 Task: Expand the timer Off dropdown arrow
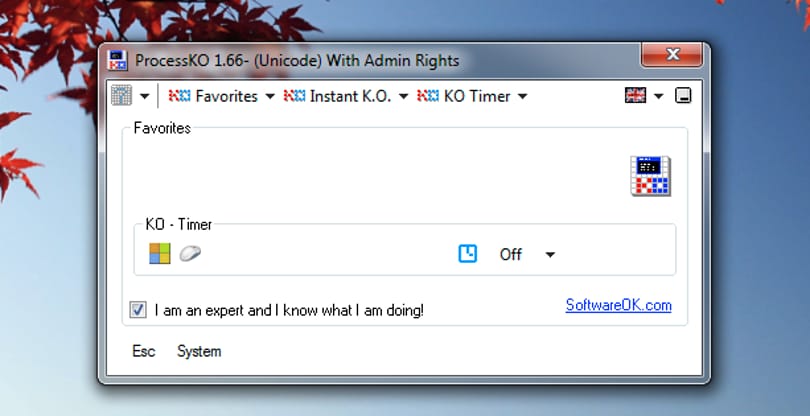pos(550,254)
